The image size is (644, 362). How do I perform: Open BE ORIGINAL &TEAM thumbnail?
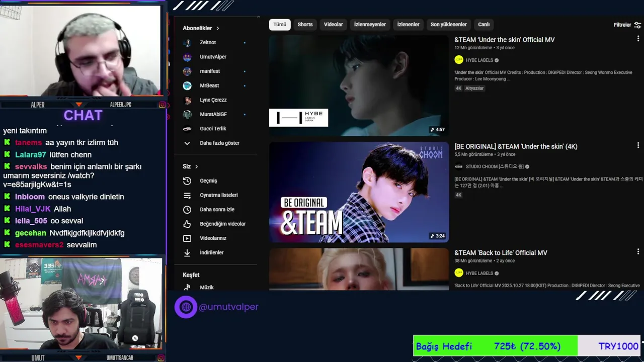click(359, 192)
